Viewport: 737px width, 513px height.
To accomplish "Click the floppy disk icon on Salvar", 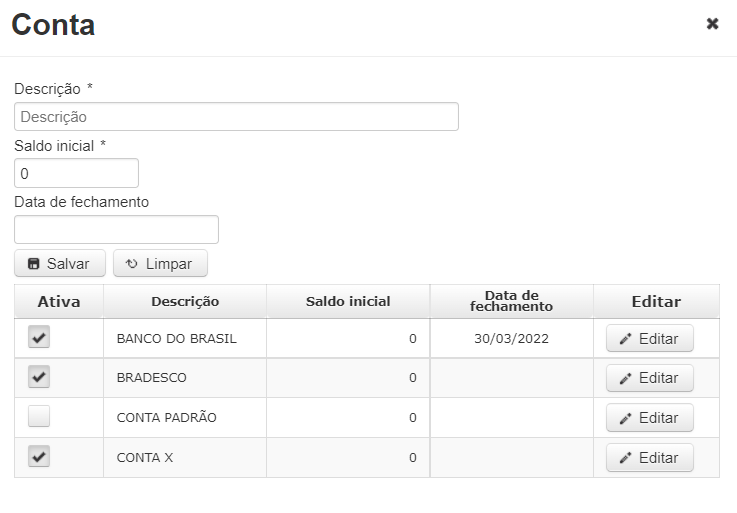I will (33, 264).
